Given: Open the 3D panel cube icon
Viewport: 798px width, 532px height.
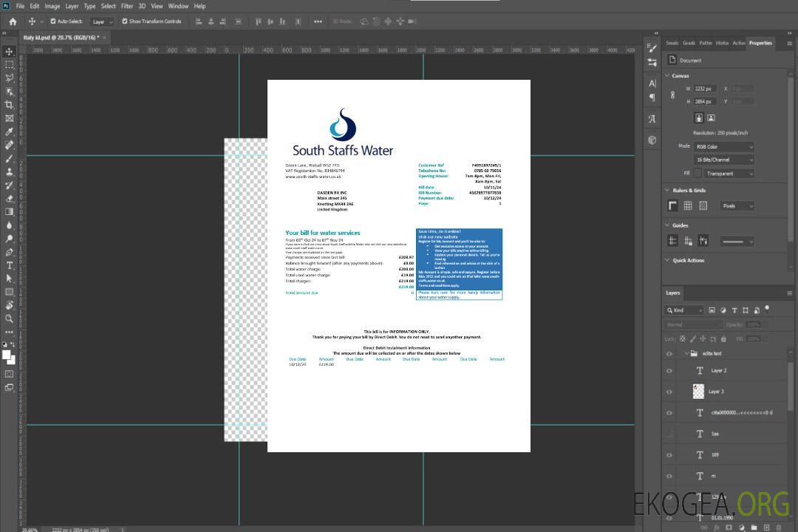Looking at the screenshot, I should coord(652,140).
